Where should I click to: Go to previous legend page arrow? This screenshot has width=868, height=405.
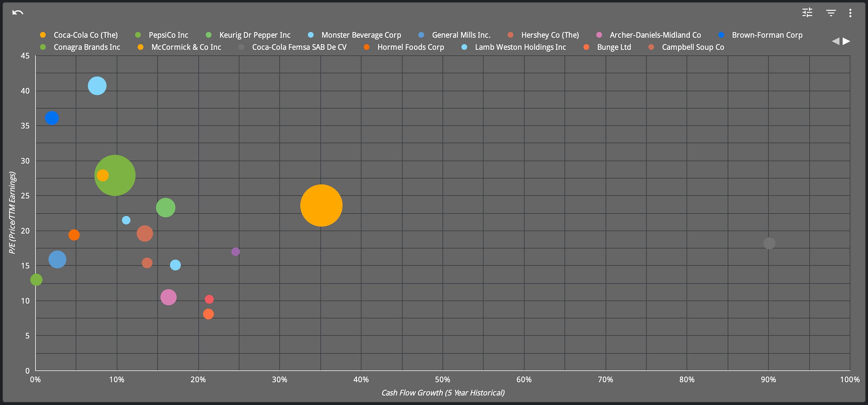(835, 41)
